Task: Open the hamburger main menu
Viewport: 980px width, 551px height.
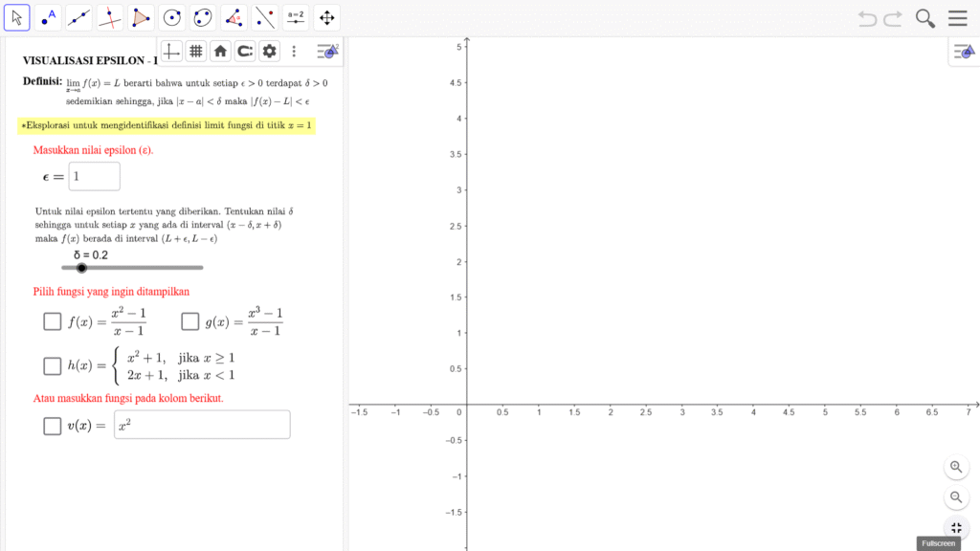Action: (957, 18)
